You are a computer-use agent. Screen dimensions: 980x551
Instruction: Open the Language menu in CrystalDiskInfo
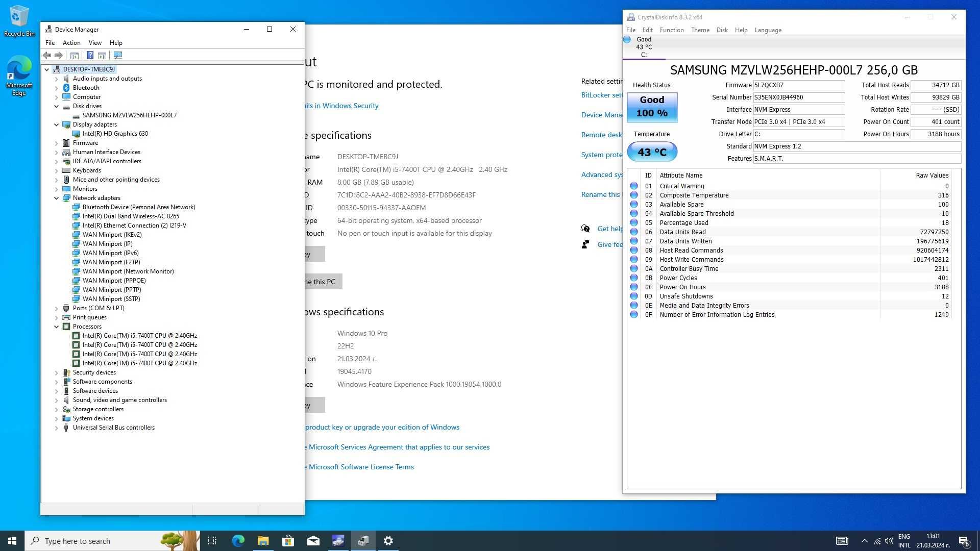click(x=768, y=30)
